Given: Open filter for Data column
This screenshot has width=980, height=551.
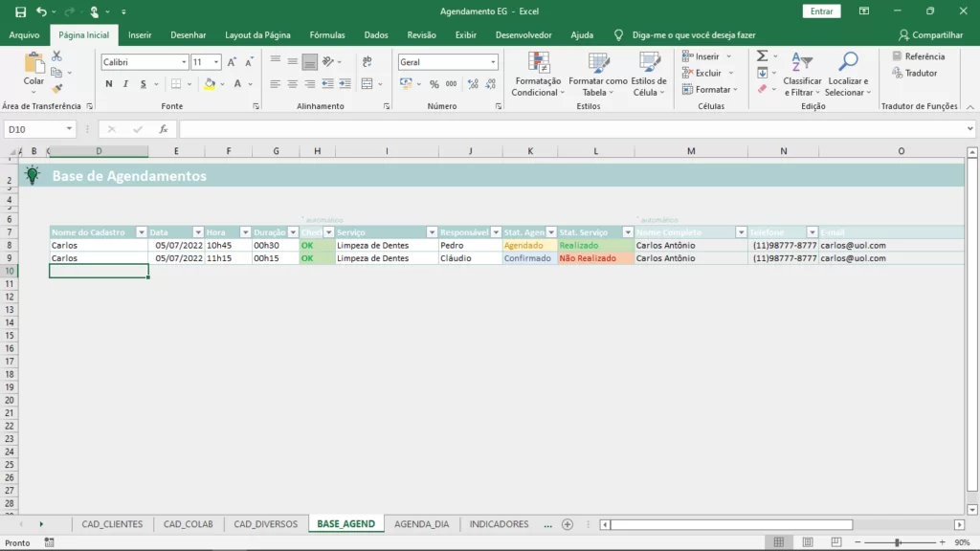Looking at the screenshot, I should pyautogui.click(x=197, y=232).
